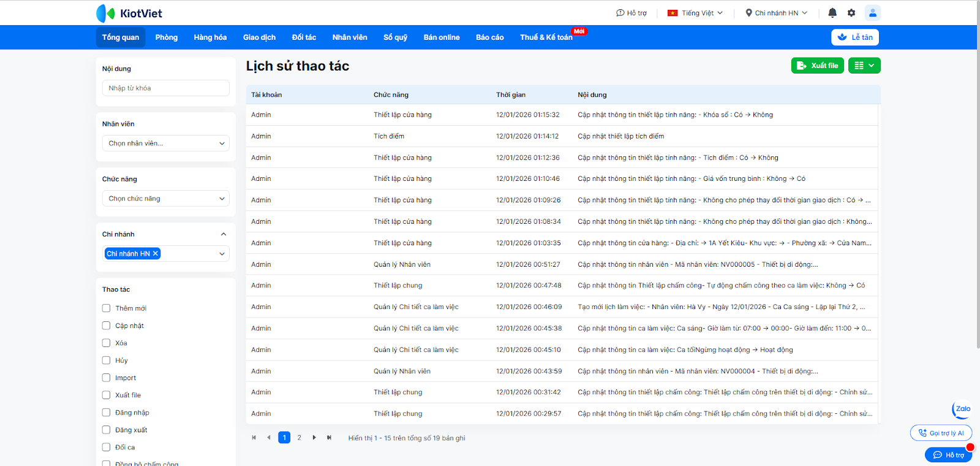Viewport: 980px width, 466px height.
Task: Open the Chọn nhân viên dropdown
Action: [165, 143]
